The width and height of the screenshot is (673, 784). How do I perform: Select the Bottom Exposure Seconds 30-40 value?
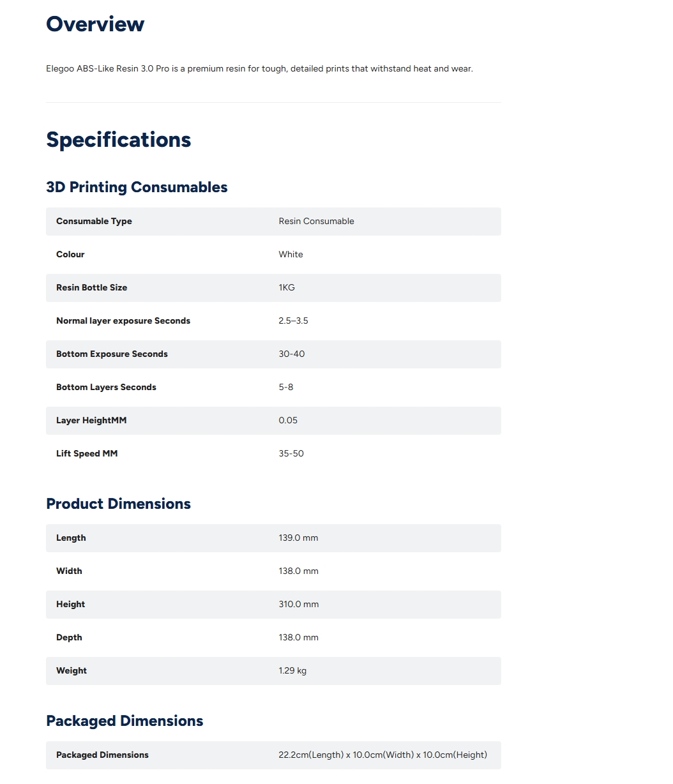(x=291, y=354)
